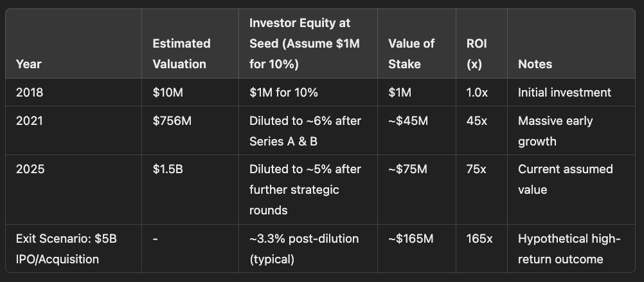Screen dimensions: 644x282
Task: Click the $1.5B valuation cell
Action: click(x=168, y=169)
